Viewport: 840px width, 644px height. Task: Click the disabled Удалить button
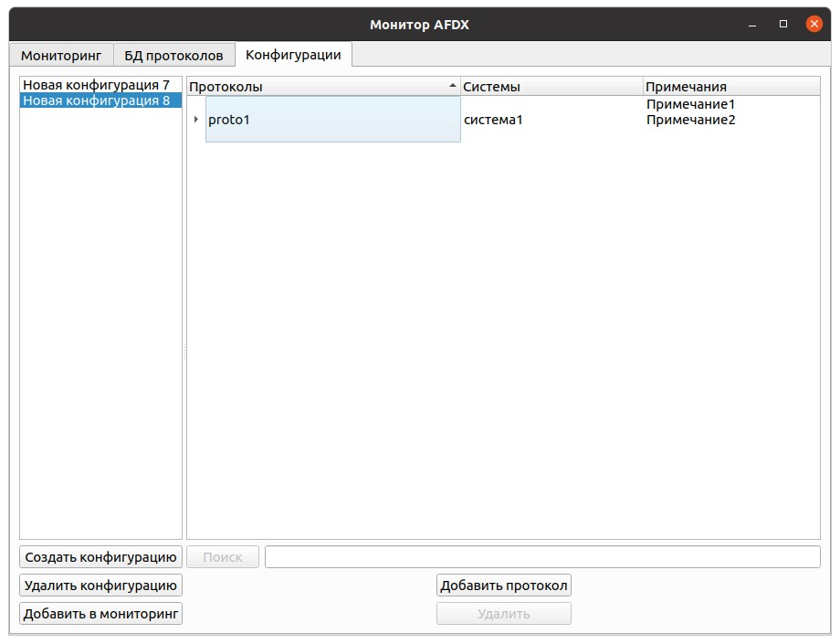click(504, 614)
